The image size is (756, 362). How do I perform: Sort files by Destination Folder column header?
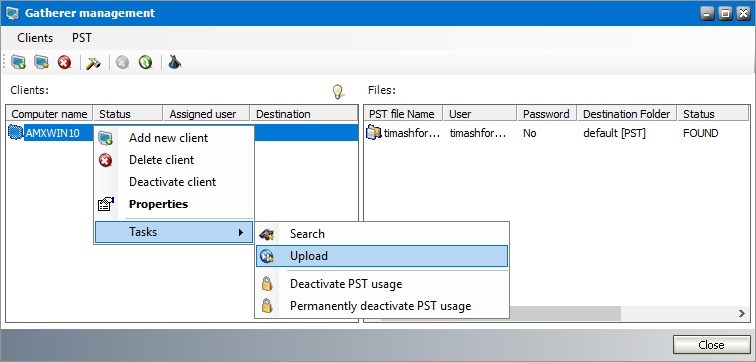[x=627, y=114]
